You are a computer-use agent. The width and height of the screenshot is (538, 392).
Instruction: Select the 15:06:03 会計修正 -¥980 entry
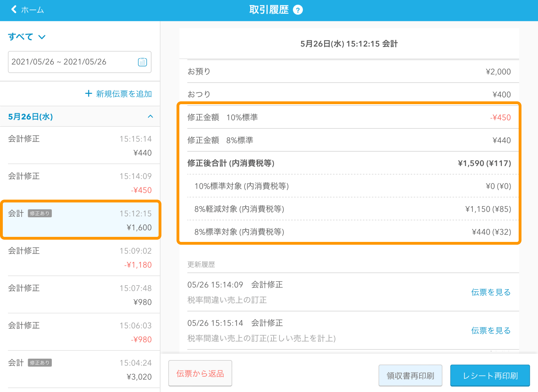pos(80,332)
